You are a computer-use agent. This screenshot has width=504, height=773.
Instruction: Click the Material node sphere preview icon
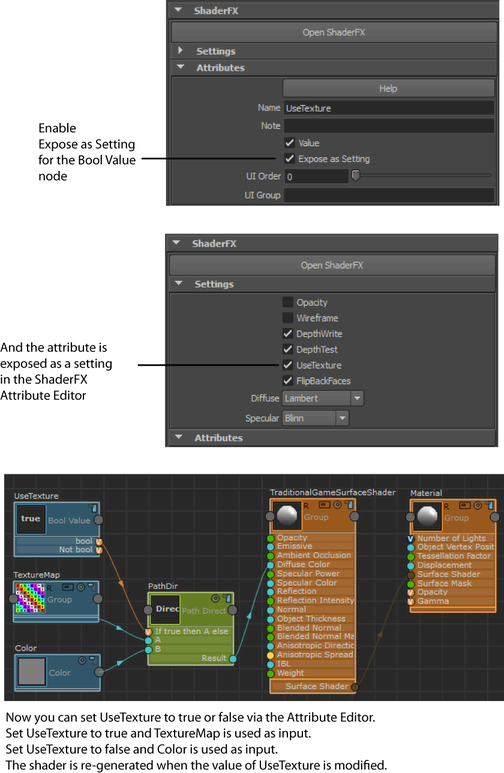tap(428, 516)
